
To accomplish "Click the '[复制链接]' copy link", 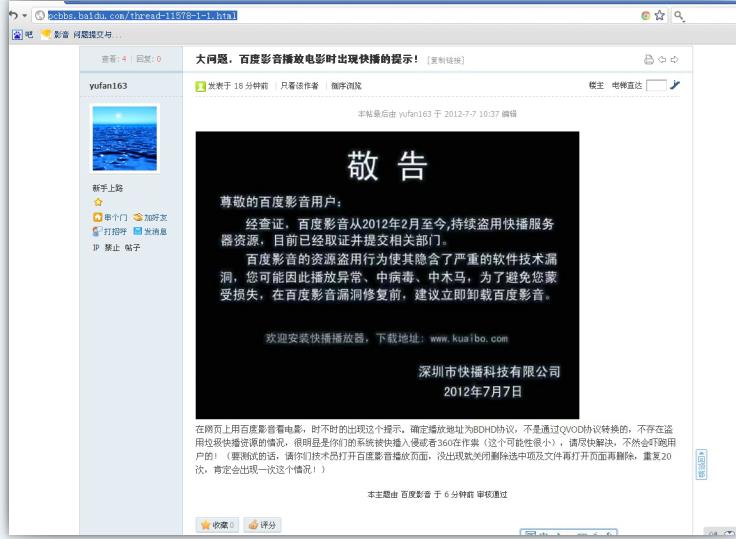I will pyautogui.click(x=445, y=60).
